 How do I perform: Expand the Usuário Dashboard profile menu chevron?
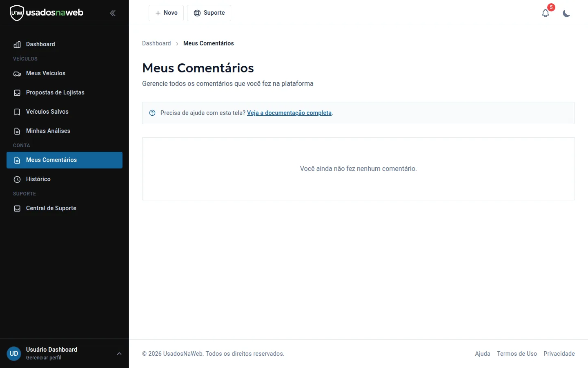(119, 354)
